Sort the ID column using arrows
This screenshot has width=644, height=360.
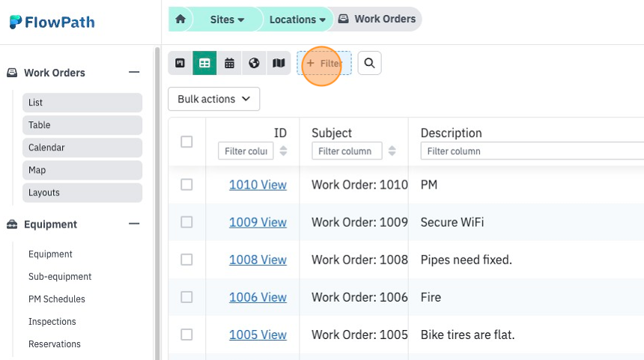coord(283,150)
